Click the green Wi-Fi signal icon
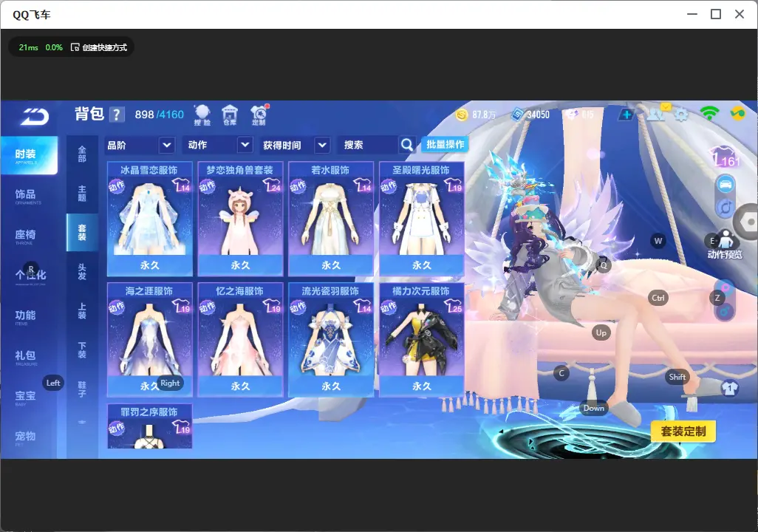The image size is (758, 532). [x=709, y=114]
